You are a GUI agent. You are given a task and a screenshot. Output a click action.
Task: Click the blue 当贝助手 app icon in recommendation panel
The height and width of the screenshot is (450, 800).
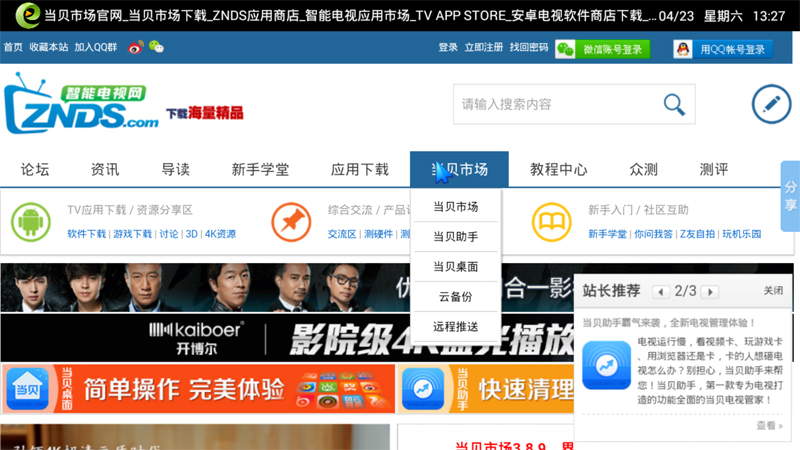(607, 365)
